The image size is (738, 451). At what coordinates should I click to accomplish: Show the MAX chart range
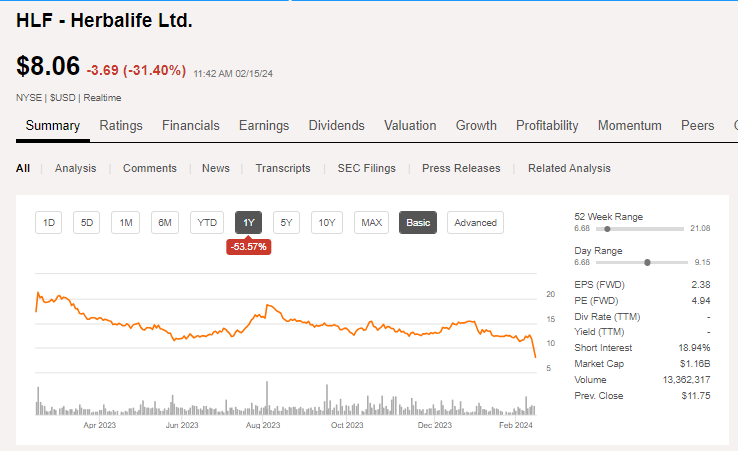pos(371,223)
